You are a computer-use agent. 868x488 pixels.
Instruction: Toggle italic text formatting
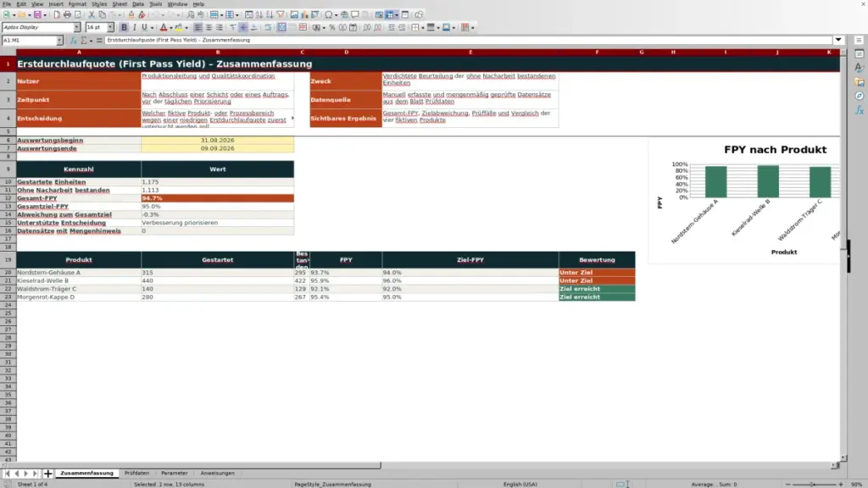coord(134,27)
